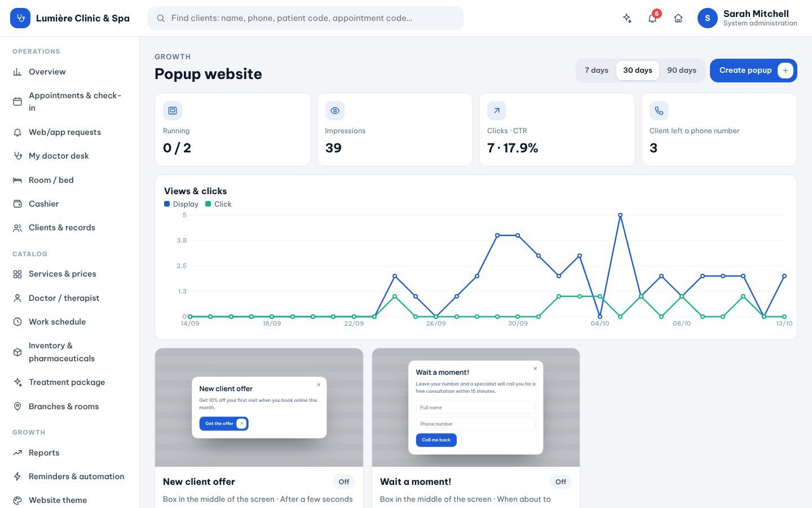Click the Create popup button
812x508 pixels.
click(753, 71)
